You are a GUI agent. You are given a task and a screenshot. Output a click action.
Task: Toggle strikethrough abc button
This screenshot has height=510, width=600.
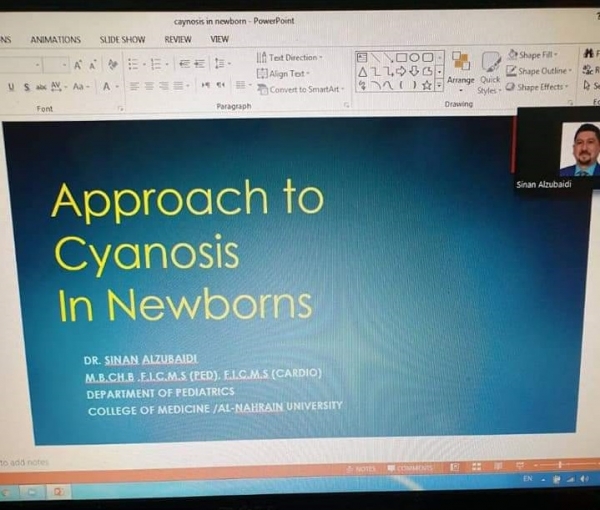(x=41, y=87)
